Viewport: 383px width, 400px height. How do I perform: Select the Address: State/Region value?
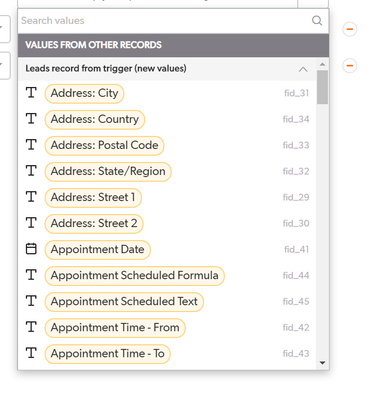click(x=108, y=171)
